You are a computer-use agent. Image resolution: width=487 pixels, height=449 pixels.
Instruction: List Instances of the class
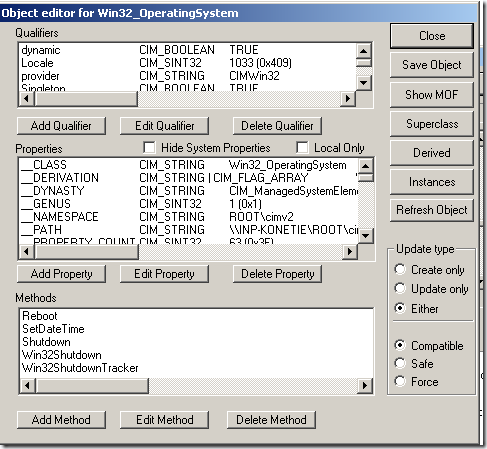tap(432, 182)
